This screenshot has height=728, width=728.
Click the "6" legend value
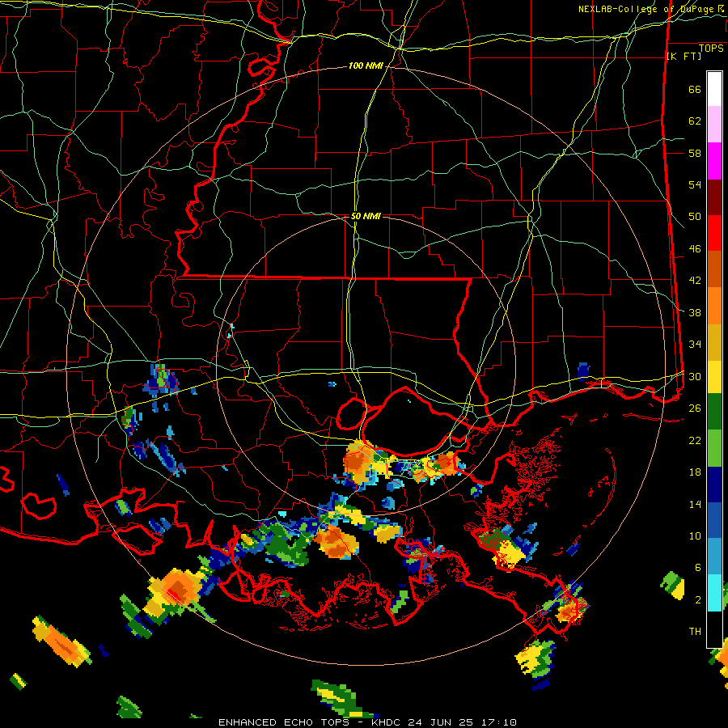click(x=698, y=568)
